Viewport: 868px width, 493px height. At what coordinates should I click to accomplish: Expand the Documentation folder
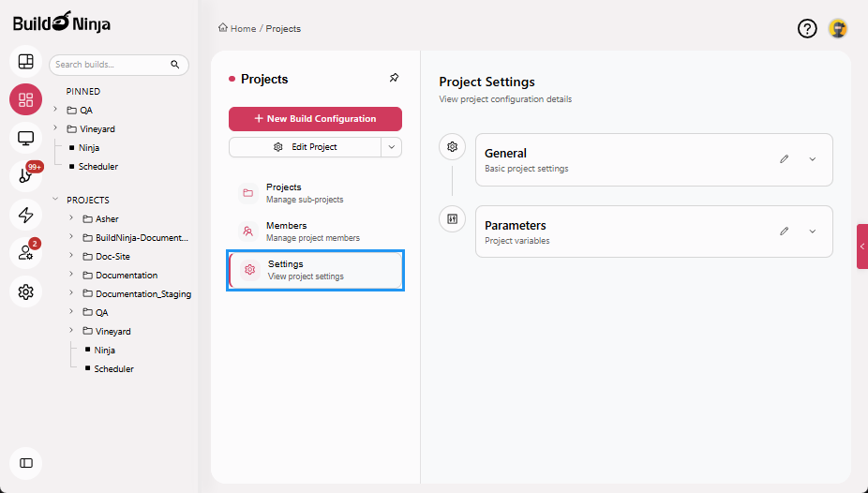coord(71,275)
